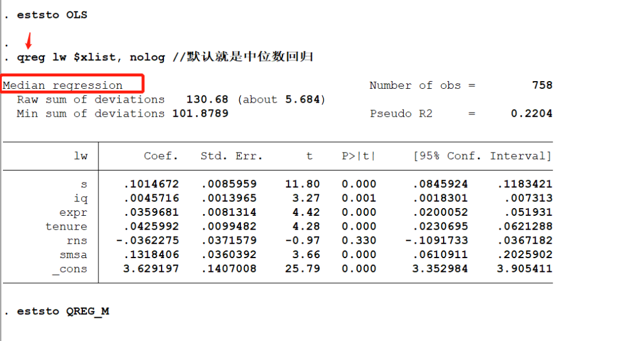Click the s coefficient .1014672
Screen dimensions: 644x341
click(x=151, y=184)
